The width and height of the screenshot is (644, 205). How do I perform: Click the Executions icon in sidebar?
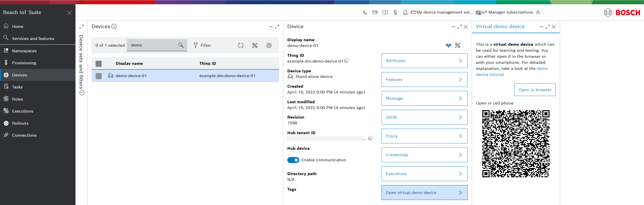tap(6, 111)
